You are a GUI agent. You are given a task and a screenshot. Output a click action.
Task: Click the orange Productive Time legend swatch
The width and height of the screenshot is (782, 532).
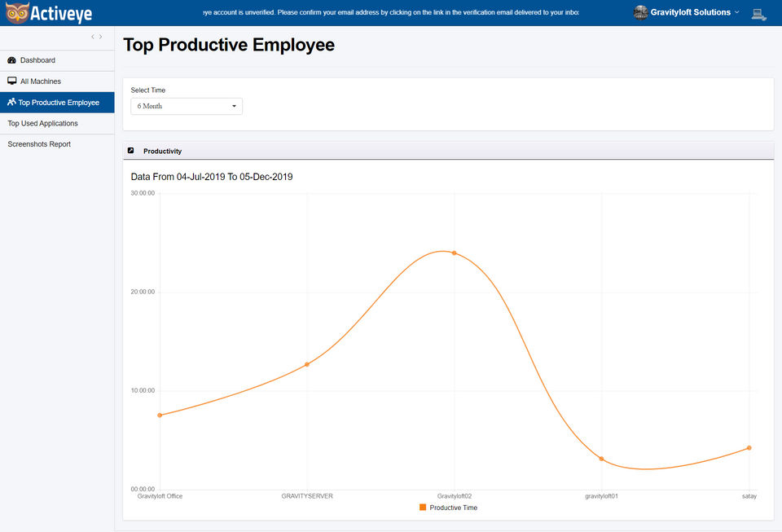pyautogui.click(x=423, y=508)
